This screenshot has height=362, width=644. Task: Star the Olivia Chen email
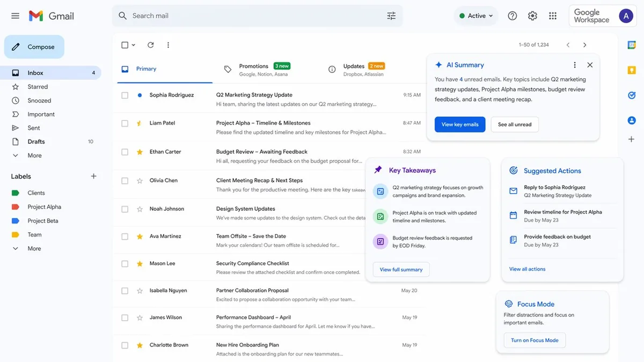(x=140, y=181)
